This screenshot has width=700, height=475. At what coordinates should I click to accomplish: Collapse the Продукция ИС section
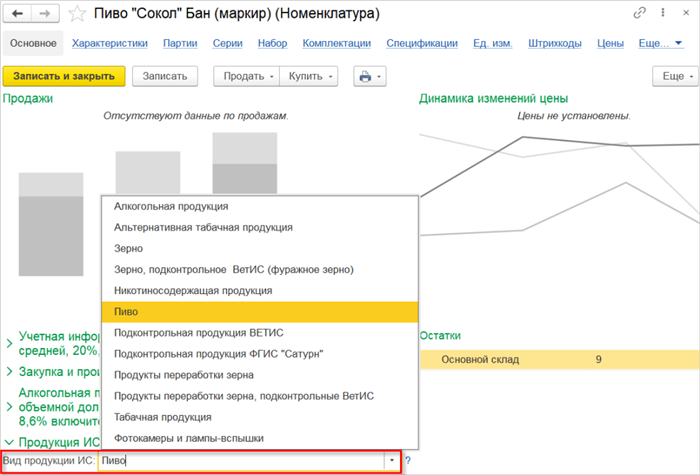(x=9, y=442)
